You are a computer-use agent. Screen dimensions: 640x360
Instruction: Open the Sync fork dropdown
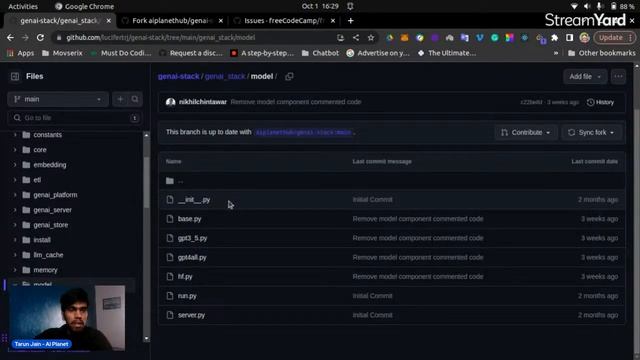point(591,132)
